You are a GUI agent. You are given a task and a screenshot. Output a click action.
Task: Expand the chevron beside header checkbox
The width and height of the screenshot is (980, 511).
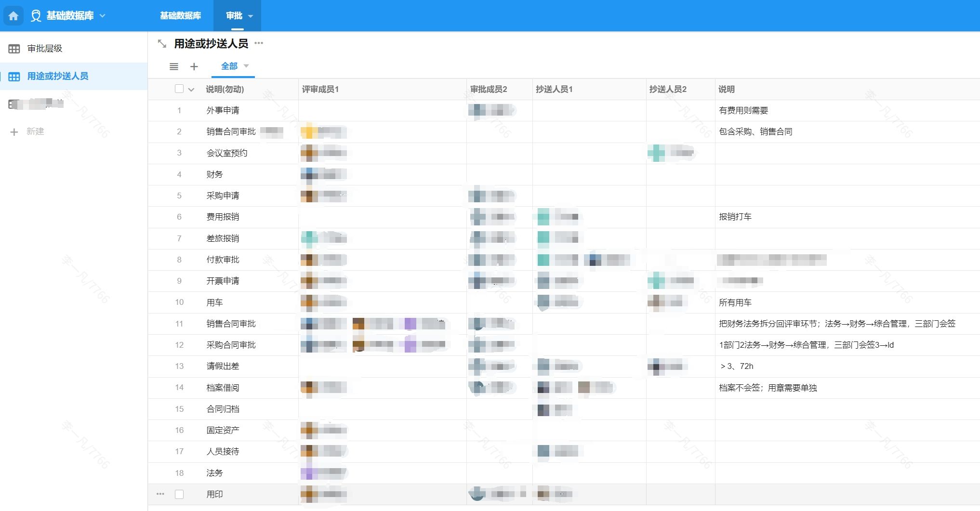[191, 90]
